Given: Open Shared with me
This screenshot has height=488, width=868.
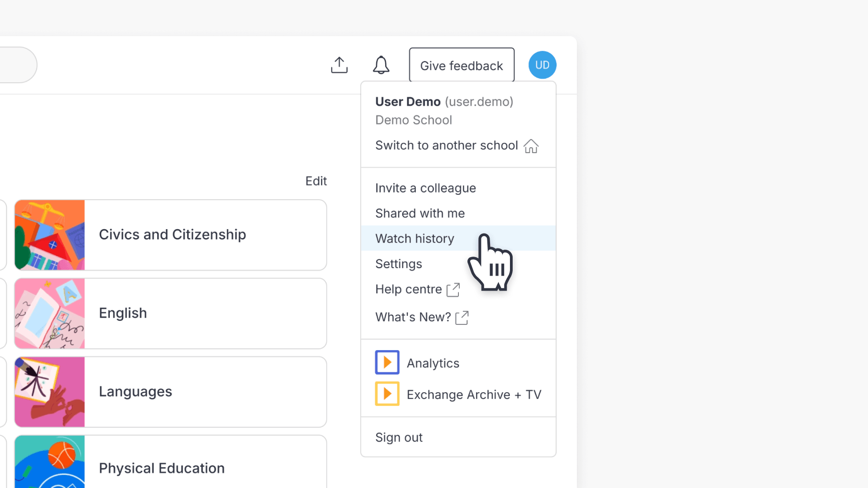Looking at the screenshot, I should [420, 213].
